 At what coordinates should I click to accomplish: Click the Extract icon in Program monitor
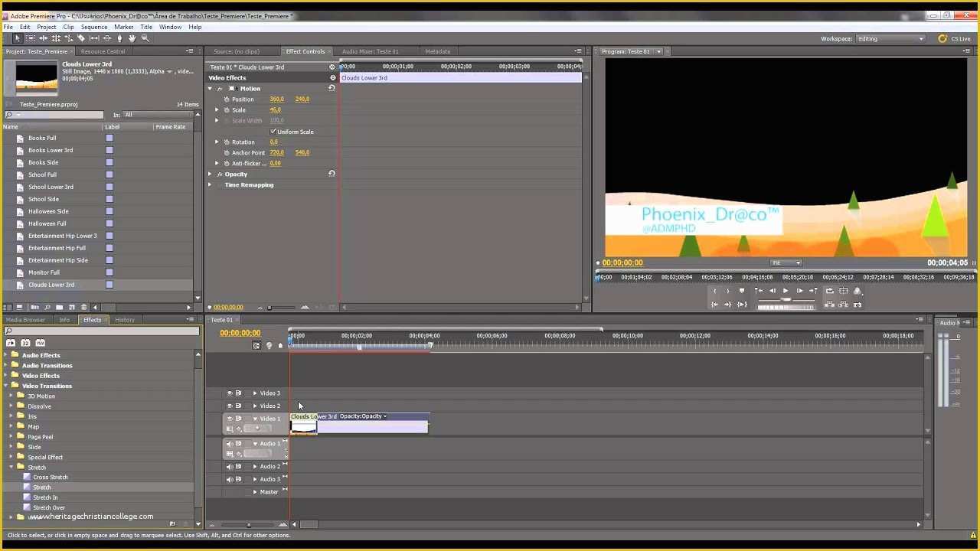click(x=843, y=305)
